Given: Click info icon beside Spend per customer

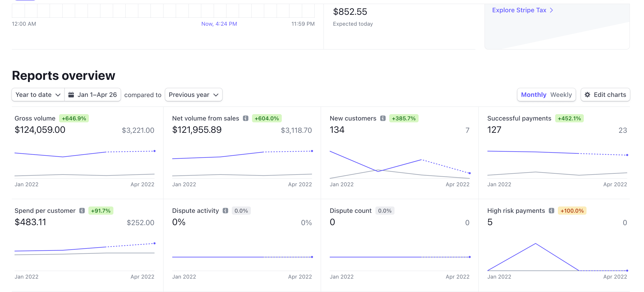Looking at the screenshot, I should coord(82,211).
